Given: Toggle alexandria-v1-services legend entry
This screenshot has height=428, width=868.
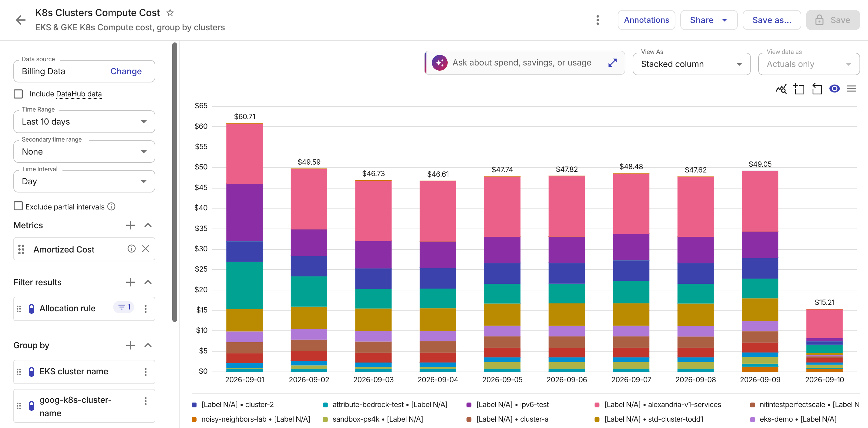Looking at the screenshot, I should (x=658, y=404).
